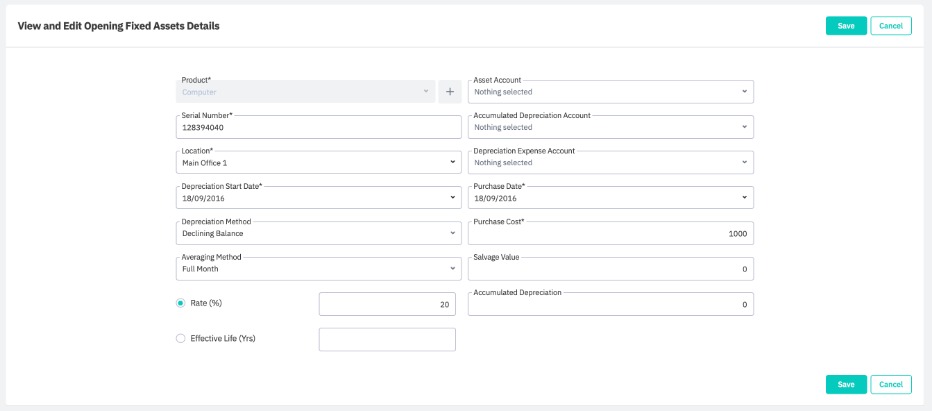Open the Location dropdown
The height and width of the screenshot is (411, 932).
tap(317, 162)
